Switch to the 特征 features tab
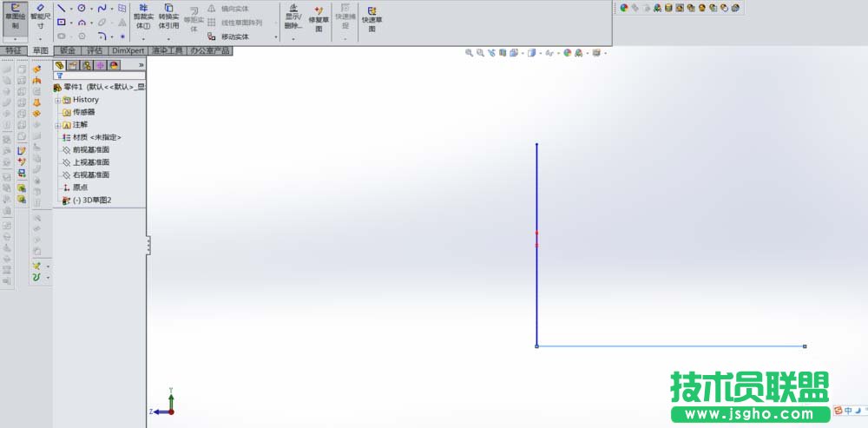Screen dimensions: 868x428 tap(13, 51)
